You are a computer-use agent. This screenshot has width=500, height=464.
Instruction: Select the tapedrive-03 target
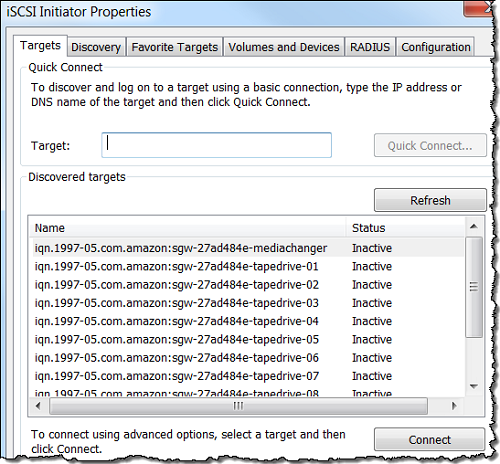click(x=247, y=303)
